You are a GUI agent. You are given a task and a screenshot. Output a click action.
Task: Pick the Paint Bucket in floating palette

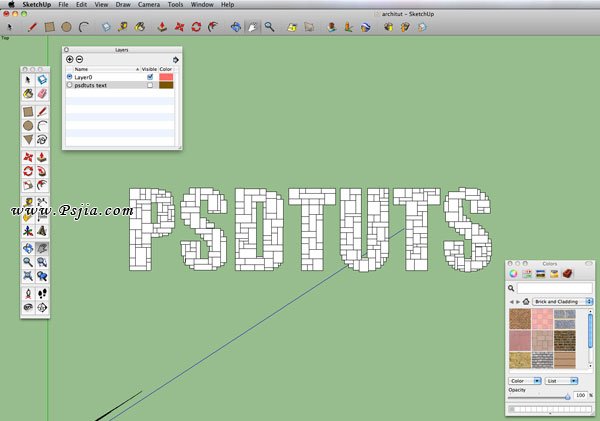[28, 93]
